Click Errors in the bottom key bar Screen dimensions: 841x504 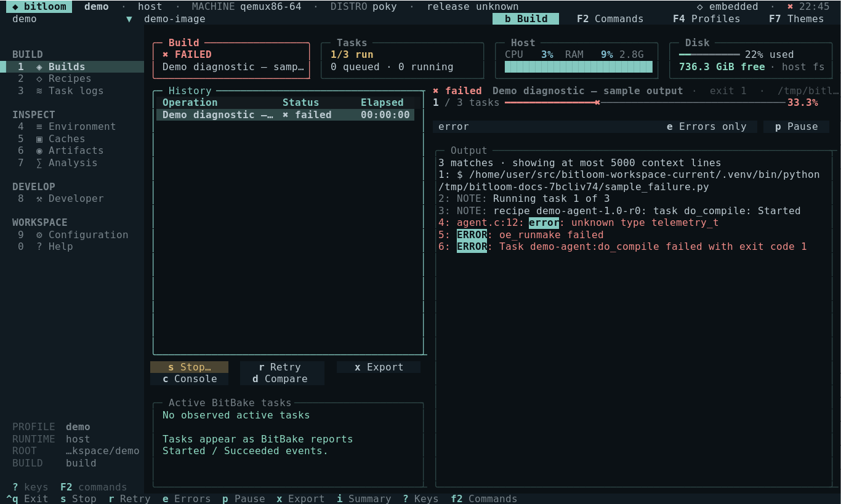click(187, 498)
